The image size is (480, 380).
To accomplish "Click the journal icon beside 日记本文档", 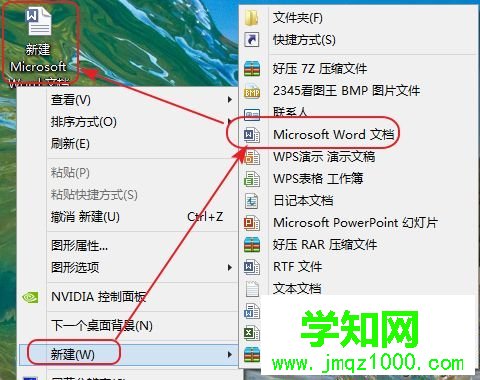I will (252, 201).
